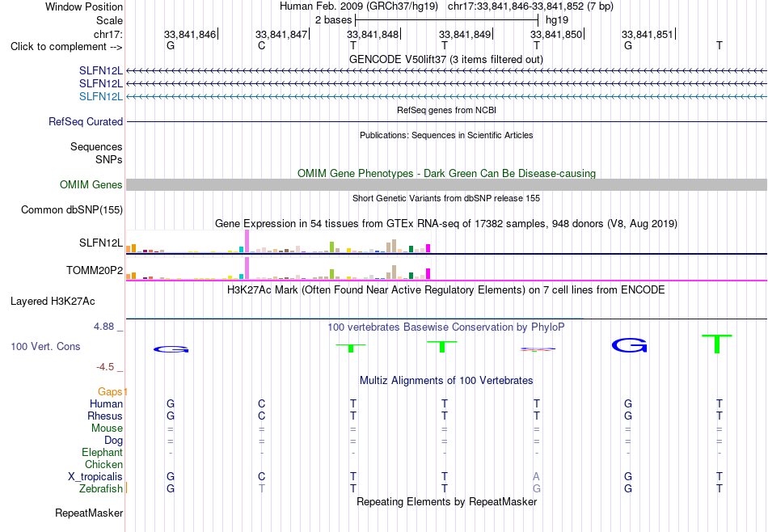This screenshot has height=532, width=768.
Task: Click the Scale label
Action: tap(109, 20)
